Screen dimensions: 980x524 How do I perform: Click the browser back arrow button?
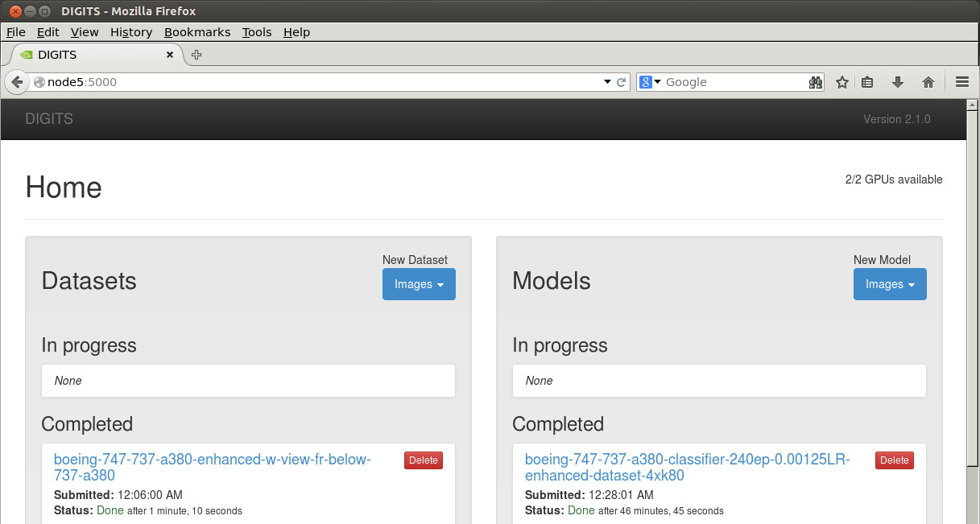coord(17,82)
